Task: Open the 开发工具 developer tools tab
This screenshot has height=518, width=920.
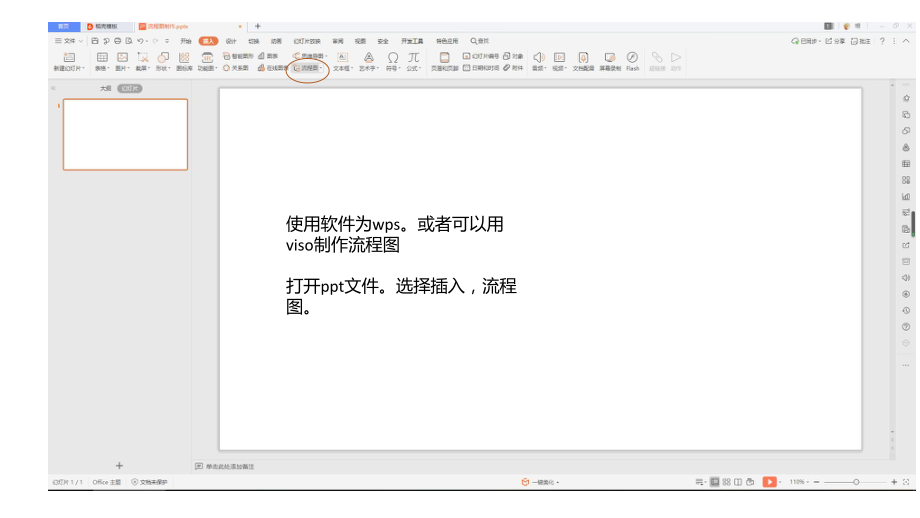Action: point(412,41)
